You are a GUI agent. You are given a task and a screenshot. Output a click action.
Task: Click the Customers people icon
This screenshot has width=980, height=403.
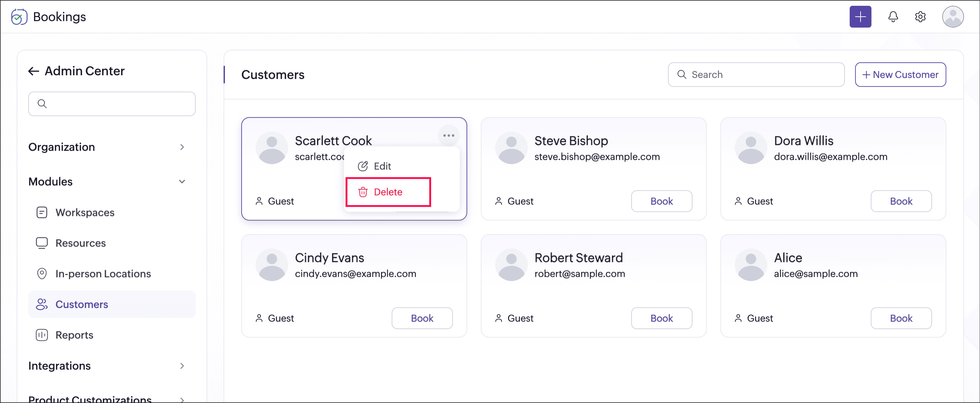pyautogui.click(x=42, y=304)
